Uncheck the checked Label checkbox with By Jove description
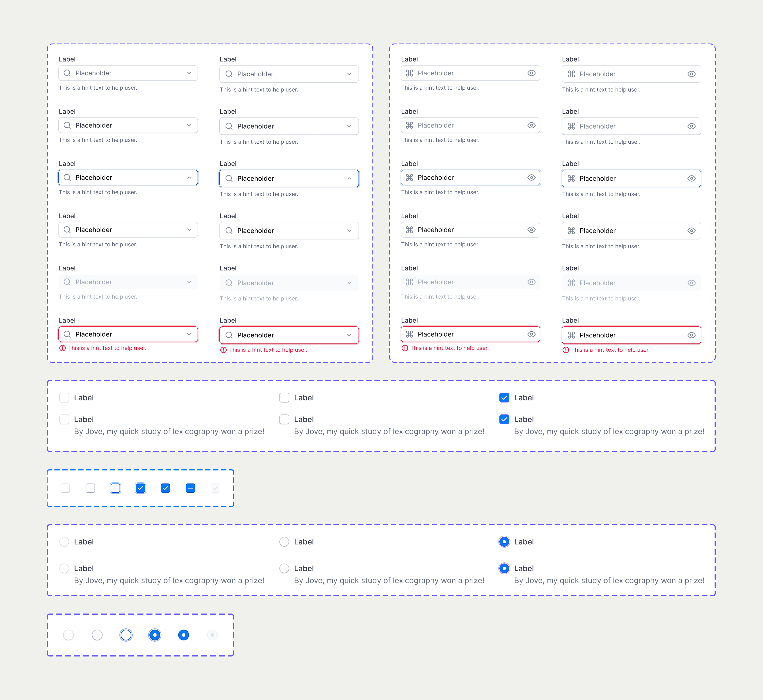 (504, 419)
